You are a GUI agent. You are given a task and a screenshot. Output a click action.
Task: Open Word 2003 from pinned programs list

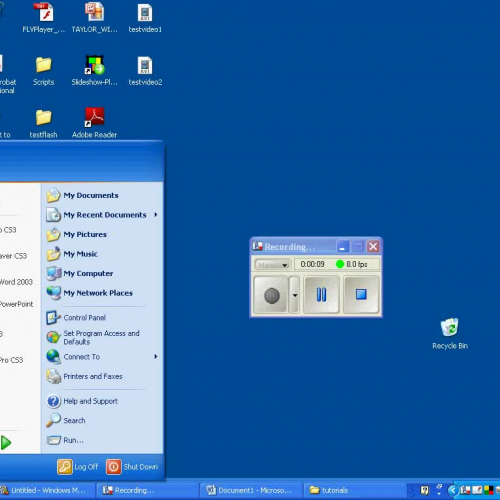pyautogui.click(x=16, y=282)
